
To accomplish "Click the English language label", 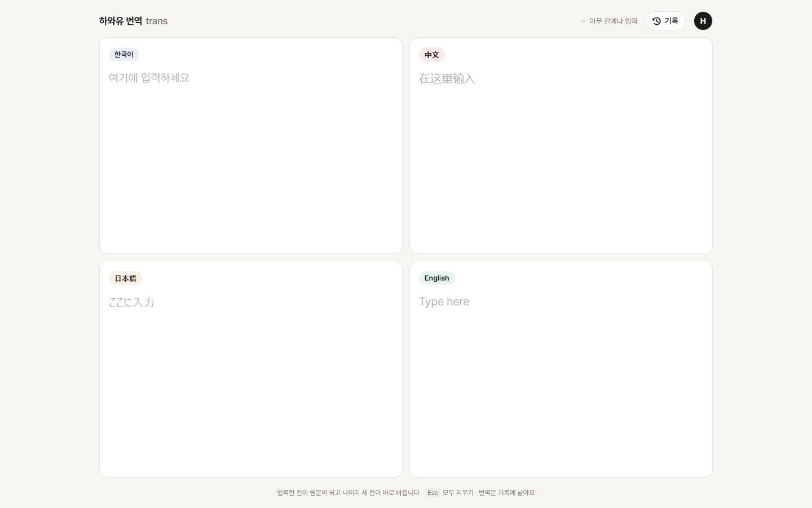I will 437,278.
